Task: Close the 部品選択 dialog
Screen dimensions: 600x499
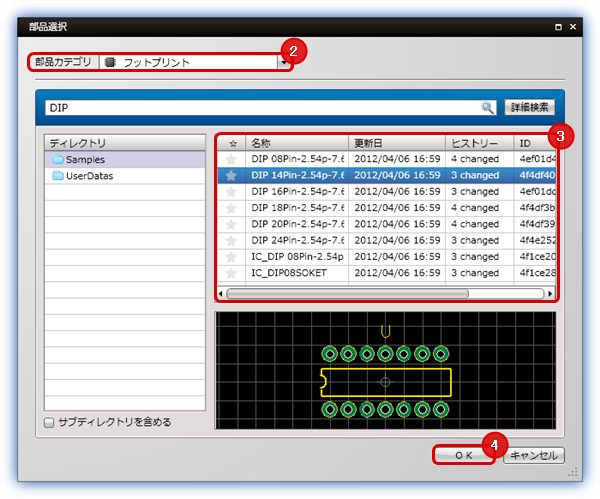Action: 573,27
